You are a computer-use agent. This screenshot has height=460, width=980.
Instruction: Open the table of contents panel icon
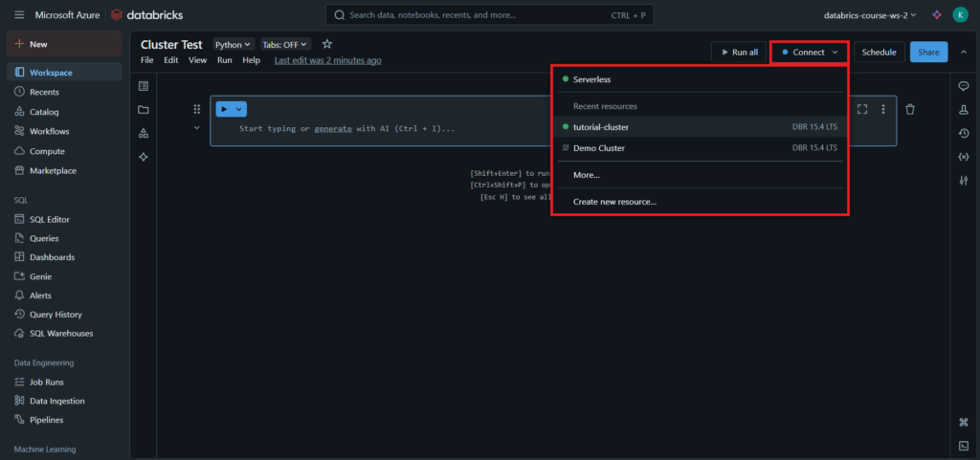tap(144, 86)
